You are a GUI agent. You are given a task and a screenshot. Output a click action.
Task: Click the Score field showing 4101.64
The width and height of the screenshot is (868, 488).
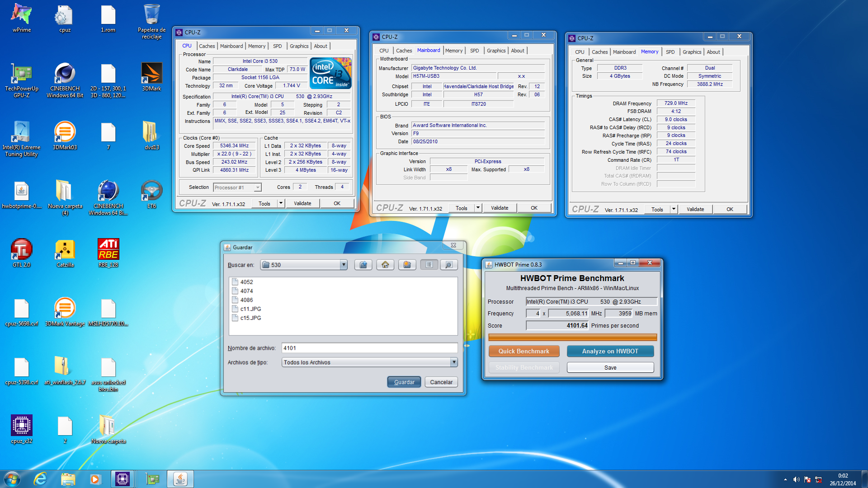pos(557,325)
